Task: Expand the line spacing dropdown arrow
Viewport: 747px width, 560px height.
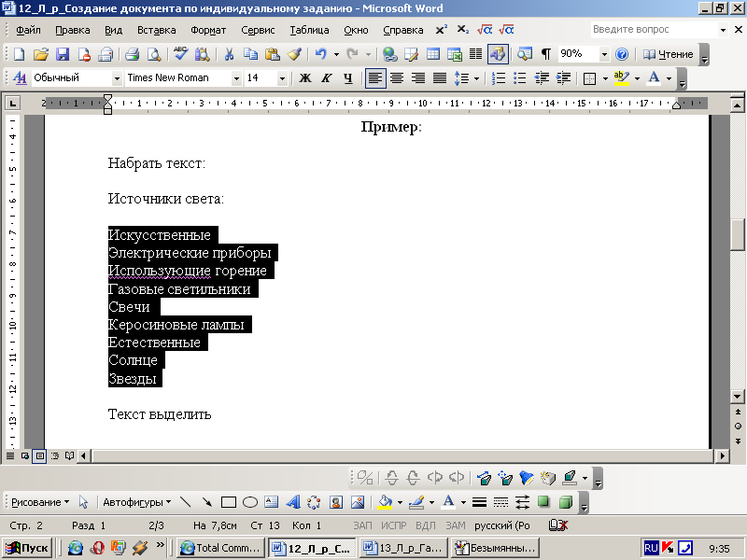Action: point(476,78)
